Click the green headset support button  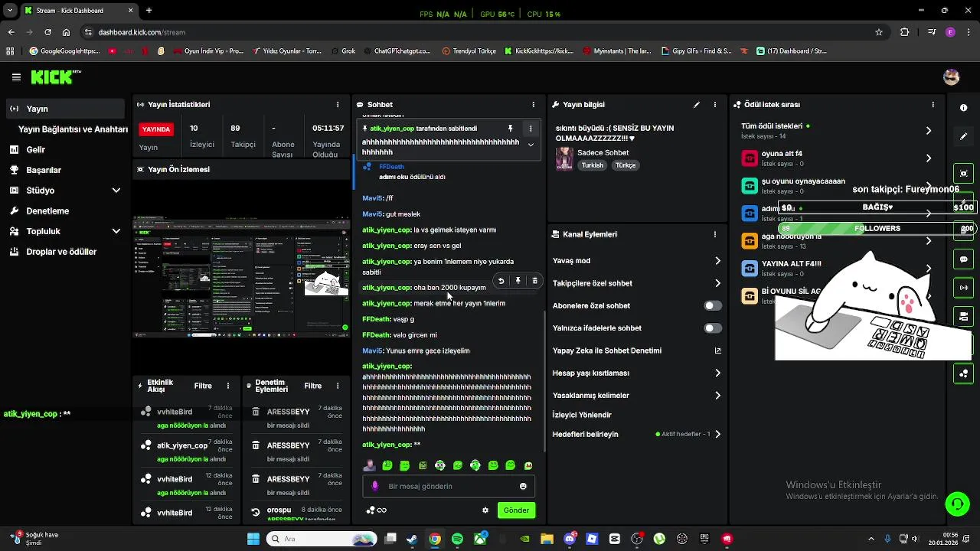click(957, 504)
